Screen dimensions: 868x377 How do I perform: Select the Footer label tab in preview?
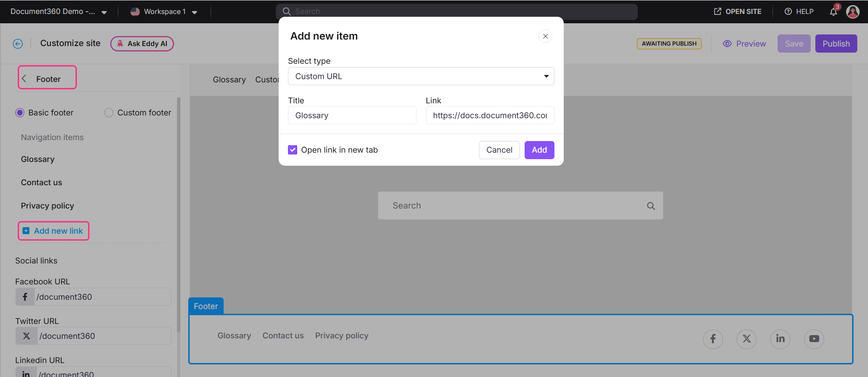(206, 306)
